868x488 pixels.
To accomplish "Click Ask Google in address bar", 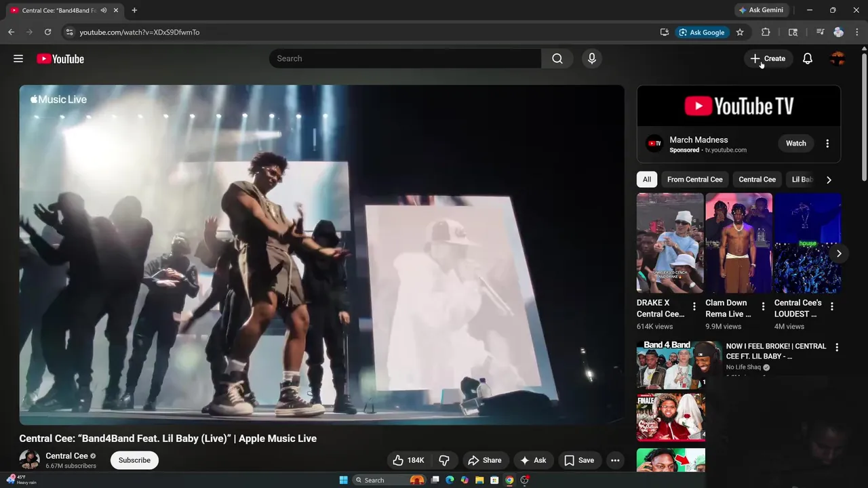I will tap(702, 32).
